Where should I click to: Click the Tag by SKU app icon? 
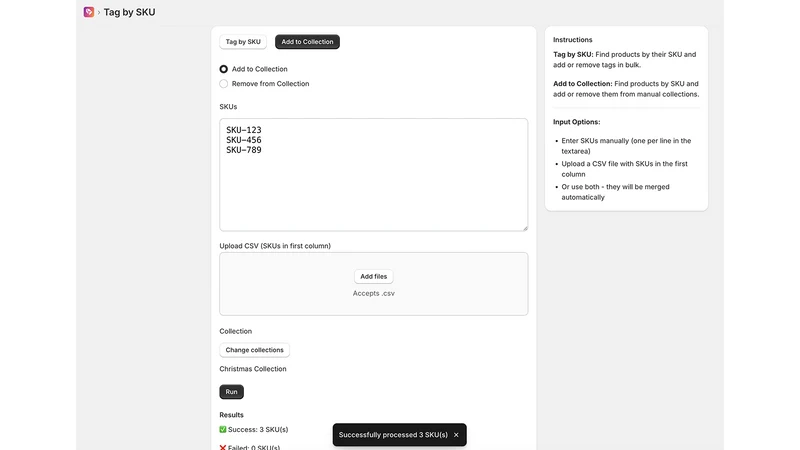pos(89,12)
